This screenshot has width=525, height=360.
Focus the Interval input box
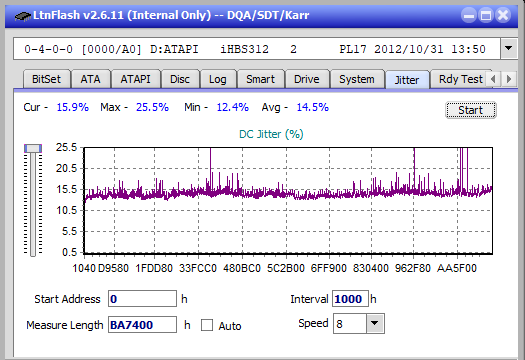[350, 299]
